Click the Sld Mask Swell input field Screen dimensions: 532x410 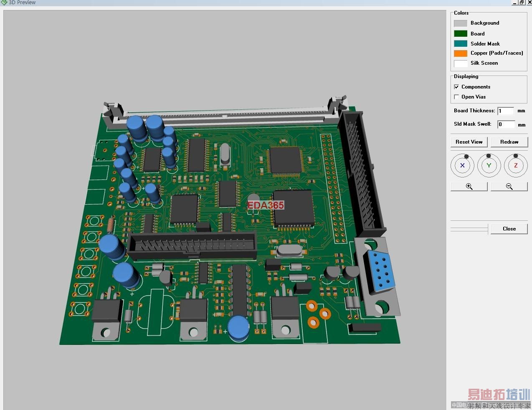click(x=506, y=124)
